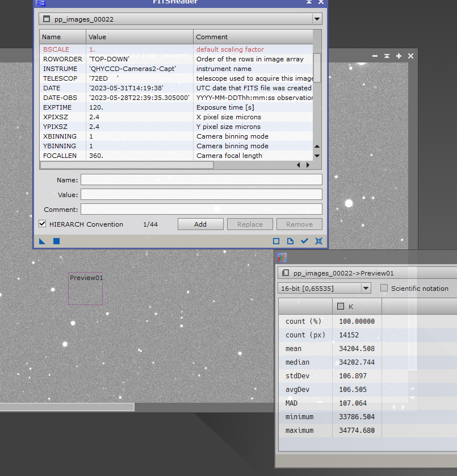Close the background image window
The width and height of the screenshot is (457, 476).
410,56
